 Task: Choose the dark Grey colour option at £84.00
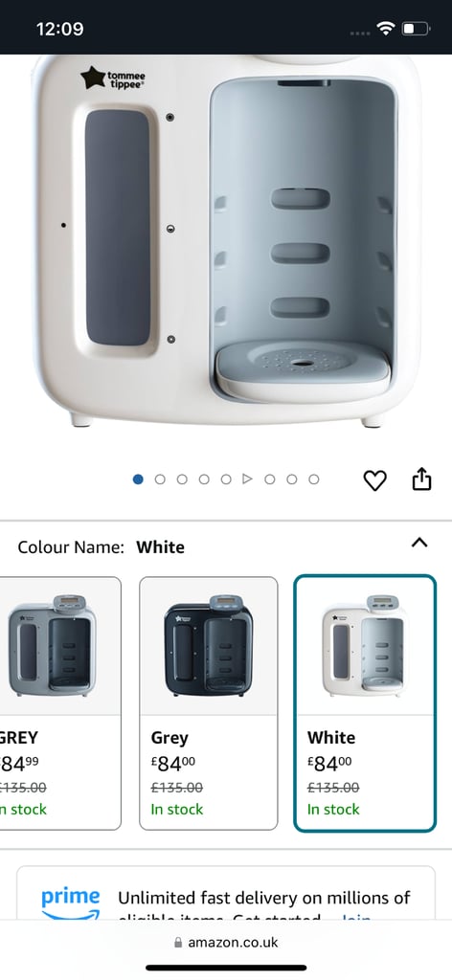(208, 703)
